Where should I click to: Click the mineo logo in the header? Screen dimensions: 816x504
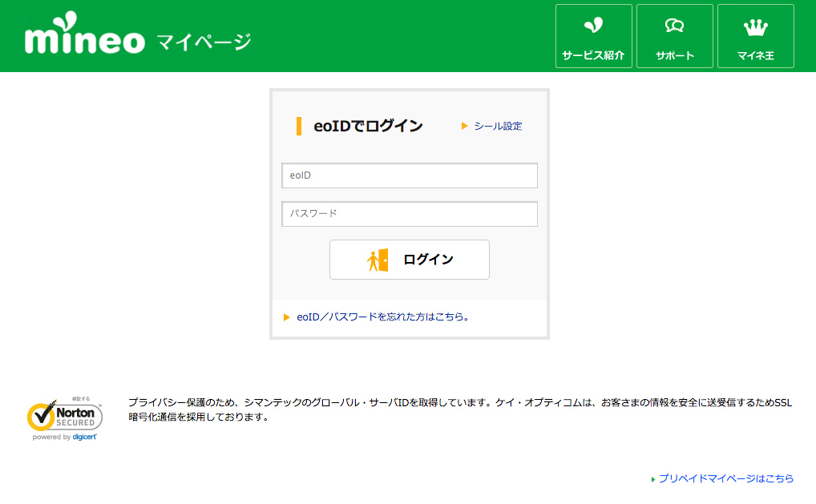coord(85,34)
